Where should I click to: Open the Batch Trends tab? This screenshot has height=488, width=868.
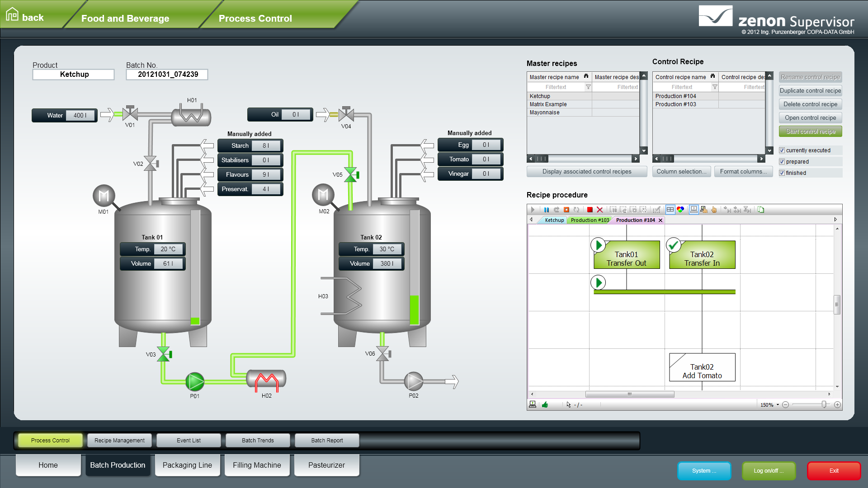tap(258, 440)
